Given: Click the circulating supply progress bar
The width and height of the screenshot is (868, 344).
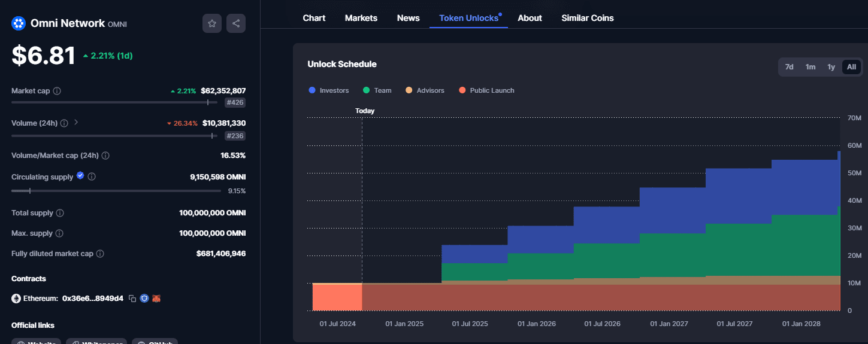Looking at the screenshot, I should (x=116, y=191).
